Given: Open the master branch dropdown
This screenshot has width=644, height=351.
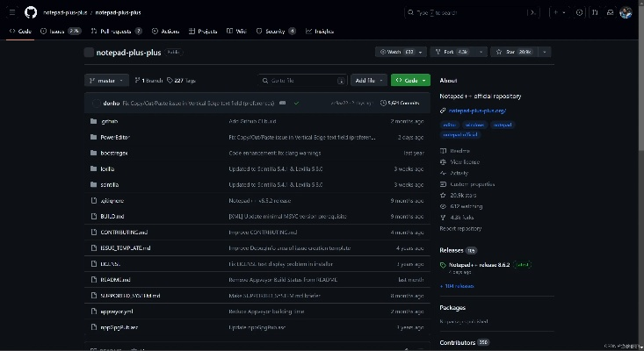Looking at the screenshot, I should tap(106, 80).
